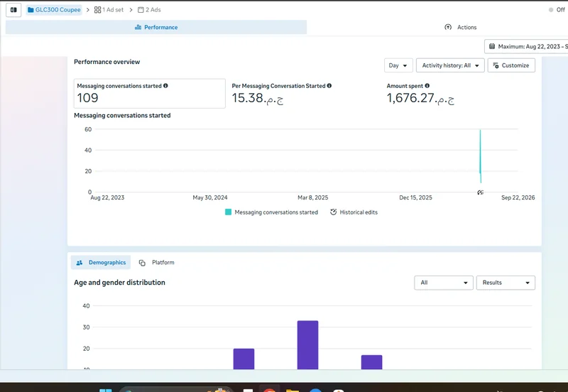Switch to the Actions tab

[460, 27]
